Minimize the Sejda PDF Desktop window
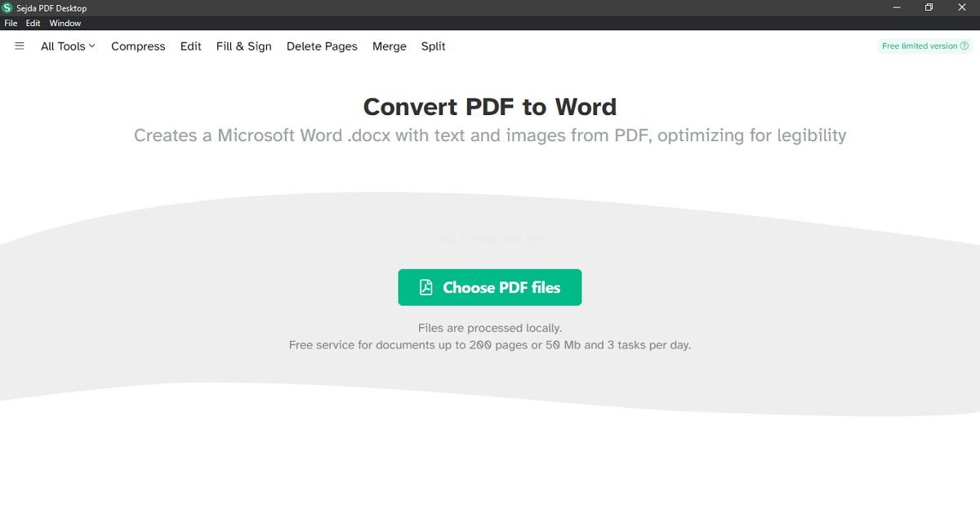980x514 pixels. 896,7
